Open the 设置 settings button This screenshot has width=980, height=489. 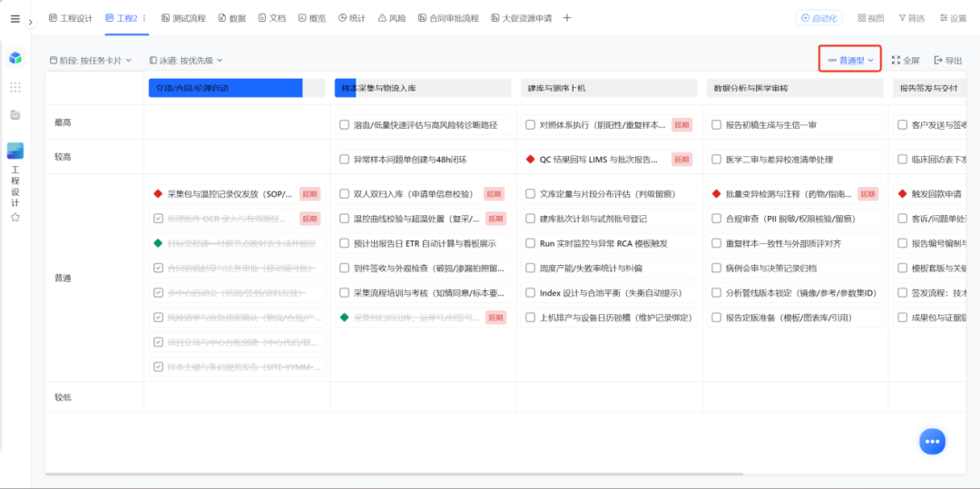953,18
